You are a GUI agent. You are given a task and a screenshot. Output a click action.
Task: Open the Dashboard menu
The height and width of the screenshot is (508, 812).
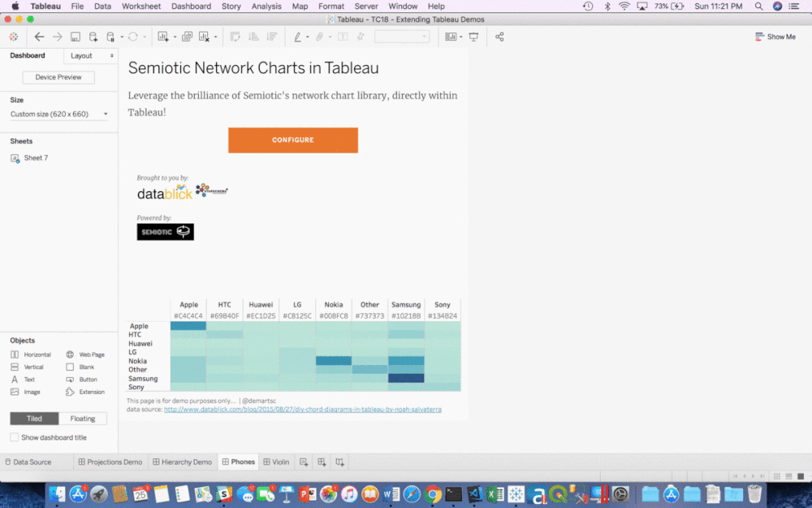(x=191, y=7)
